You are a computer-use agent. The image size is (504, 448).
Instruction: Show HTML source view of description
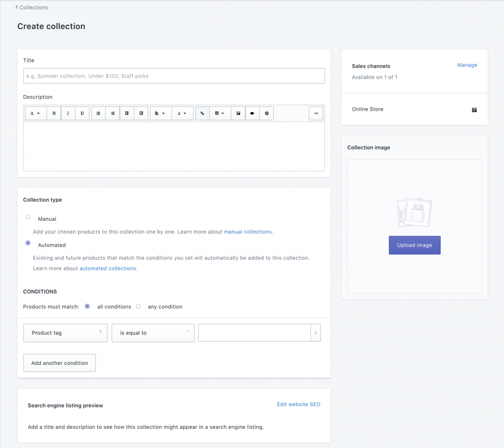point(316,114)
